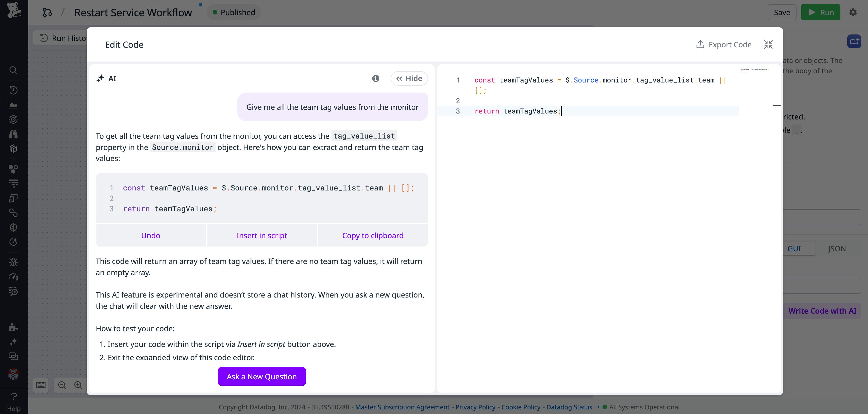Open the search icon in sidebar
The height and width of the screenshot is (414, 868).
point(13,70)
